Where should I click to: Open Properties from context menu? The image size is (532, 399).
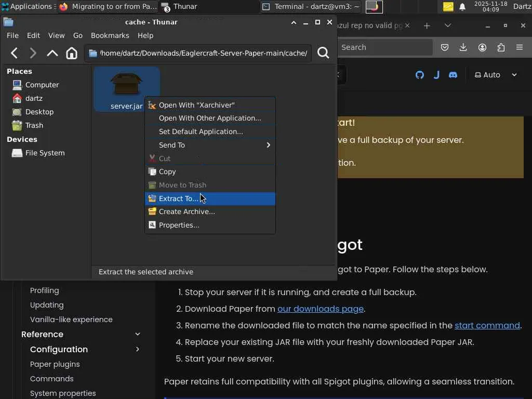tap(210, 225)
